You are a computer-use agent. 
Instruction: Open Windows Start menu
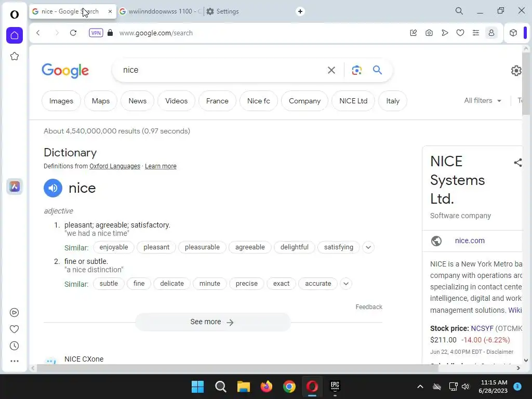pyautogui.click(x=197, y=387)
